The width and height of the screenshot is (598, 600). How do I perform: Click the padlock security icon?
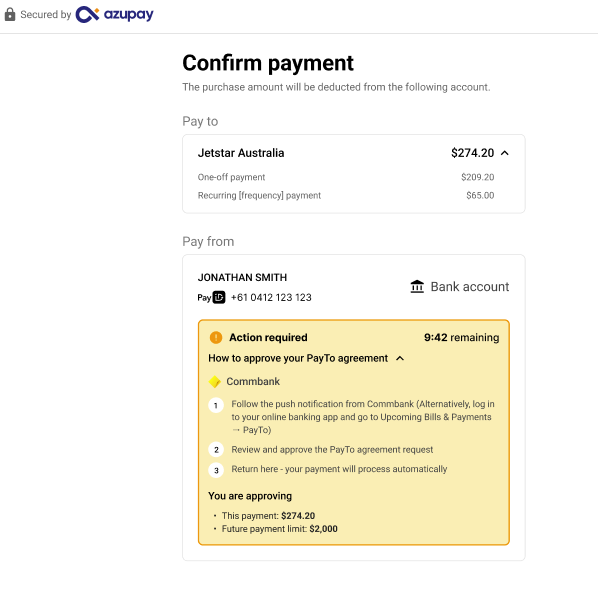pyautogui.click(x=10, y=15)
